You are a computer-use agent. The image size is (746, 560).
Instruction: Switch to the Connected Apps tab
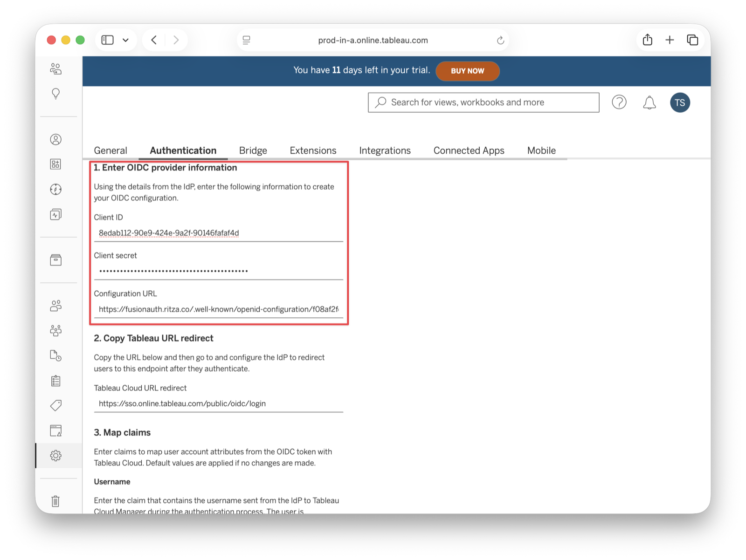pos(469,150)
